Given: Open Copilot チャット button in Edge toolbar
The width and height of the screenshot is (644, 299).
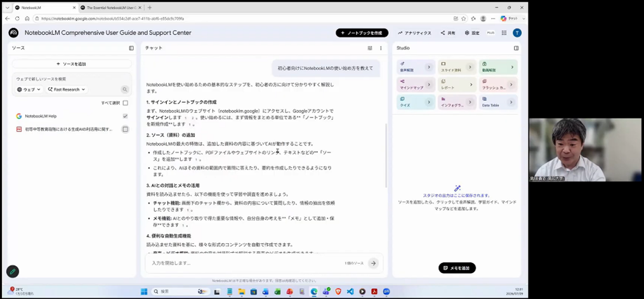Looking at the screenshot, I should pos(509,18).
